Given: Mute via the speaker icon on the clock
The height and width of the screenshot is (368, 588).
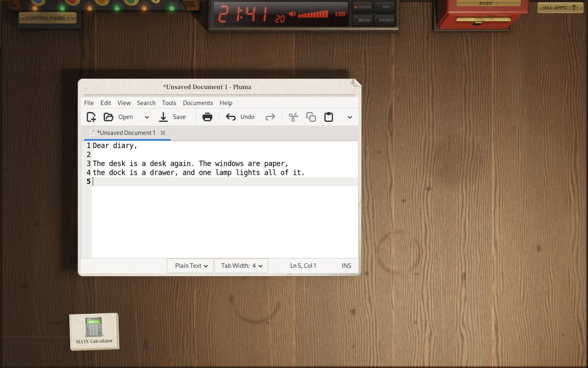Looking at the screenshot, I should [293, 14].
